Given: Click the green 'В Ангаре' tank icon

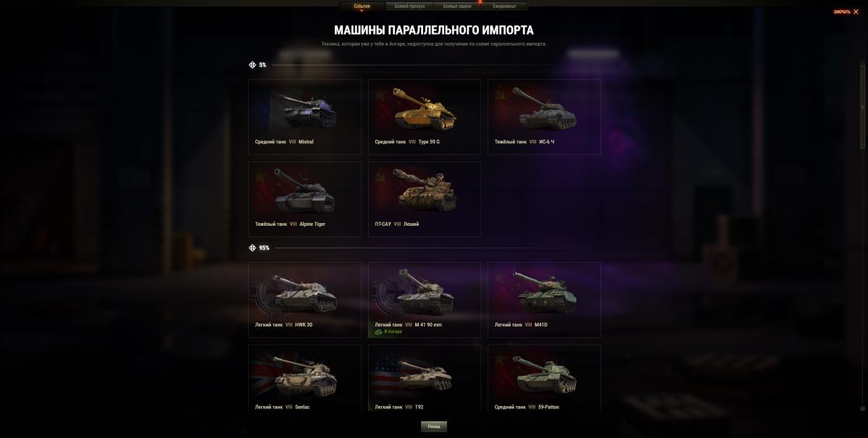Looking at the screenshot, I should [x=378, y=332].
